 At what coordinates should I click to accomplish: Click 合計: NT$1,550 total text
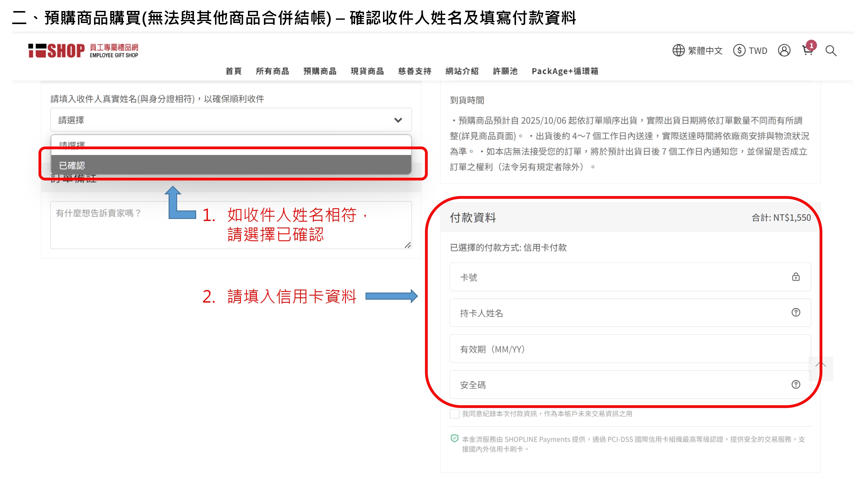(781, 218)
